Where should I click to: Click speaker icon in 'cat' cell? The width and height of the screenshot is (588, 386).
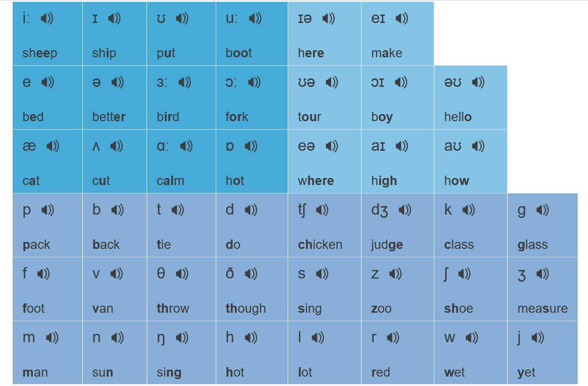(x=53, y=146)
